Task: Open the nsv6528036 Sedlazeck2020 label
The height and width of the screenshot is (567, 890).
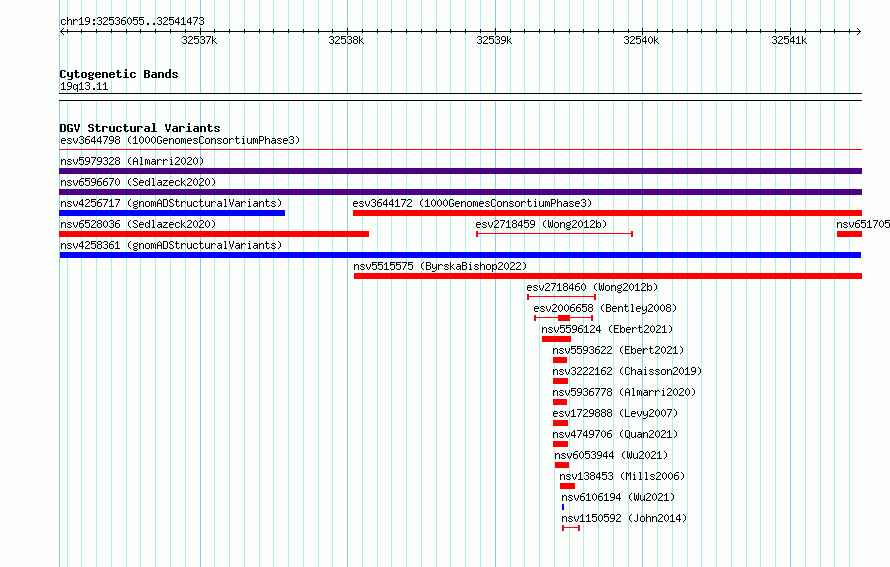Action: click(x=138, y=224)
